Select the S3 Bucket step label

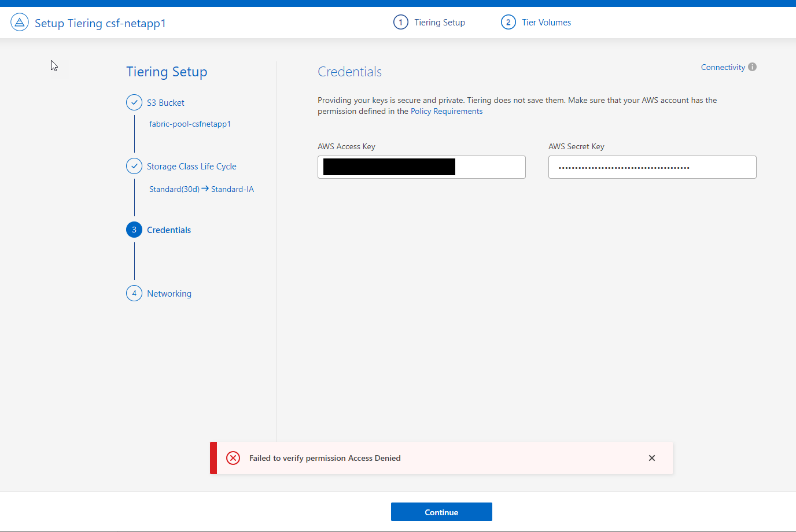coord(165,103)
